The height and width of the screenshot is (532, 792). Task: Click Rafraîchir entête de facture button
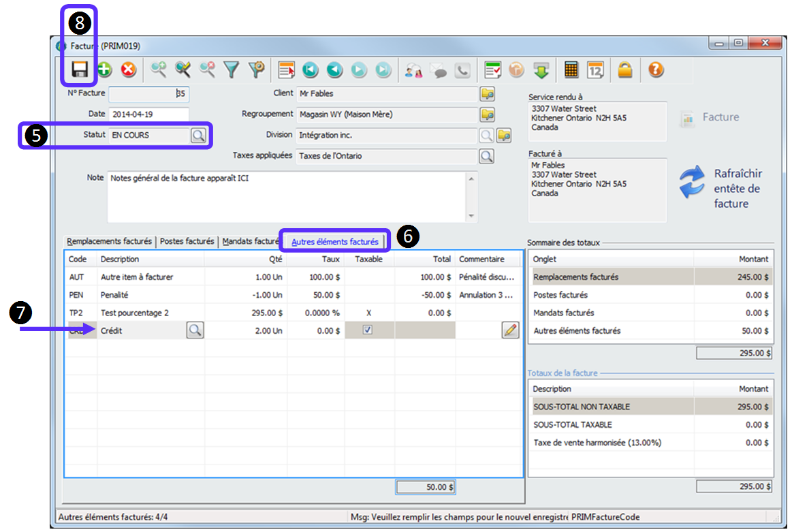tap(722, 188)
